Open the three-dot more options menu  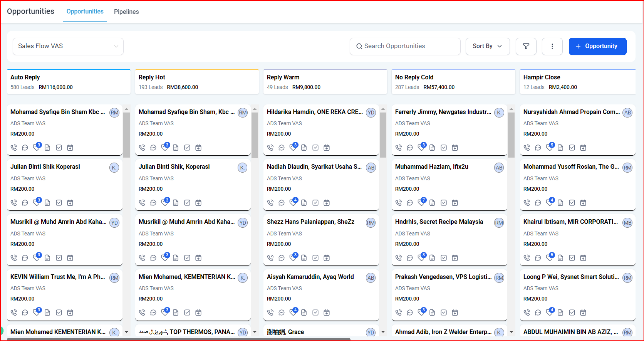click(x=552, y=46)
